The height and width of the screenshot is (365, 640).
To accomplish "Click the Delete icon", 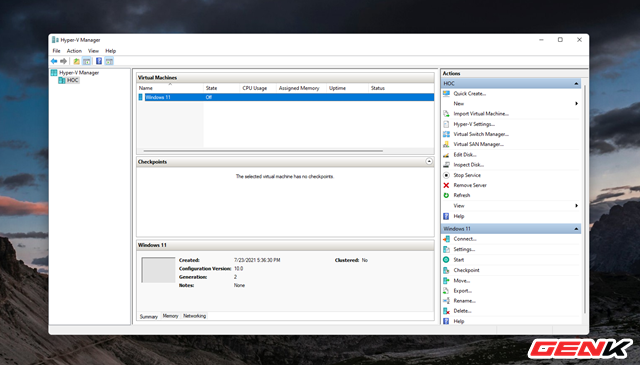I will (x=446, y=311).
